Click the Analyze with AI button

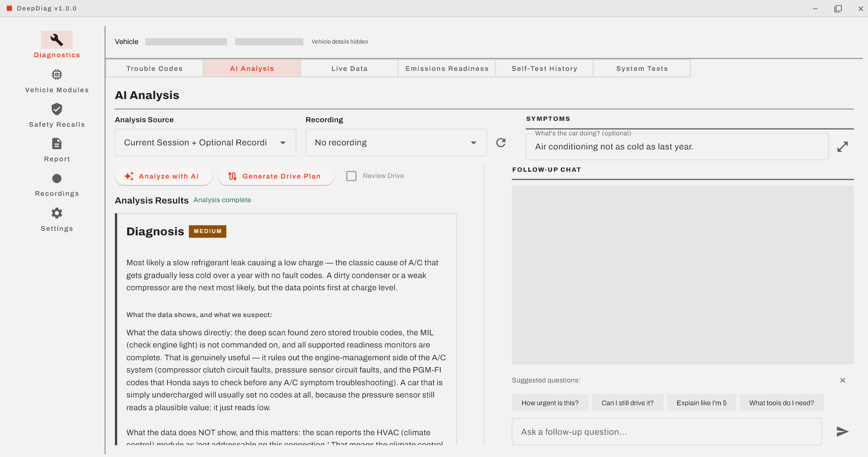click(164, 176)
